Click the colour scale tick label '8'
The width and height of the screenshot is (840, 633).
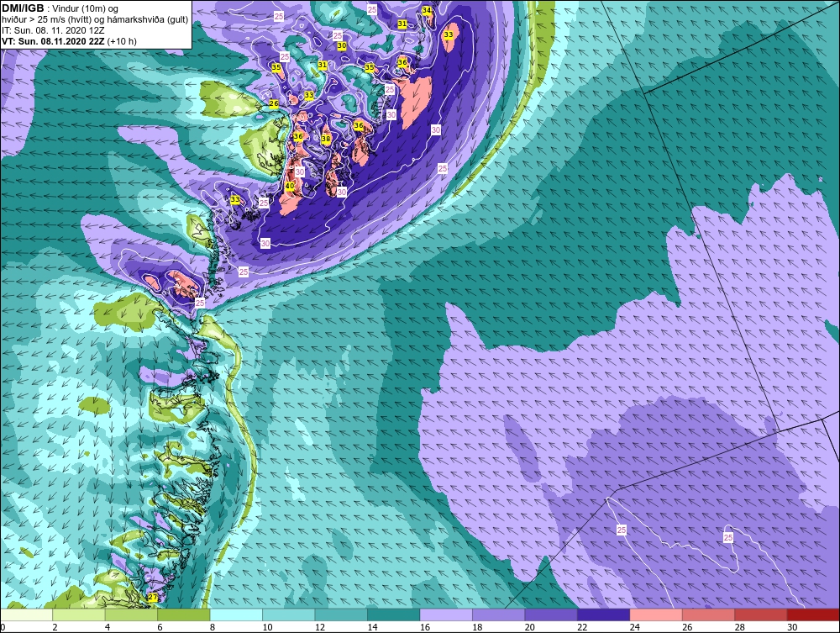[x=213, y=627]
